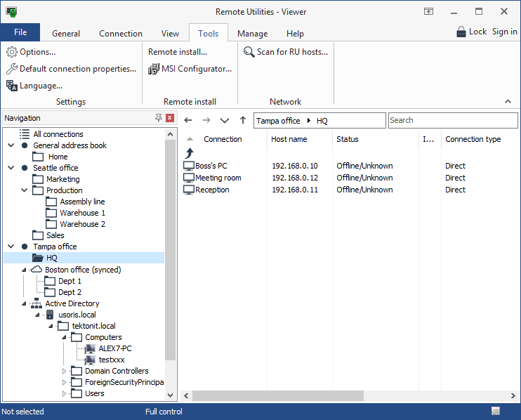Click testxxx computer icon
Viewport: 521px width, 420px height.
point(90,360)
